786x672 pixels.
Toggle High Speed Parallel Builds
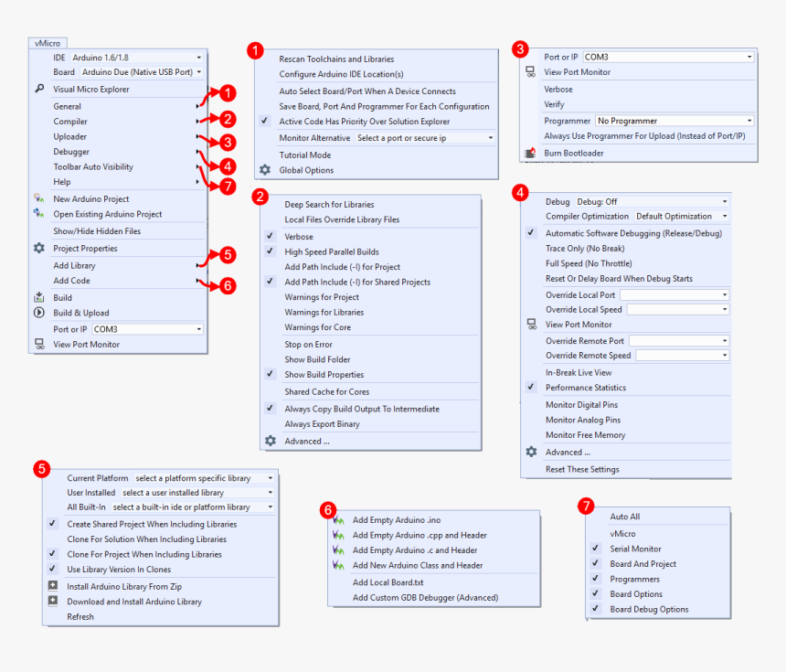coord(271,251)
